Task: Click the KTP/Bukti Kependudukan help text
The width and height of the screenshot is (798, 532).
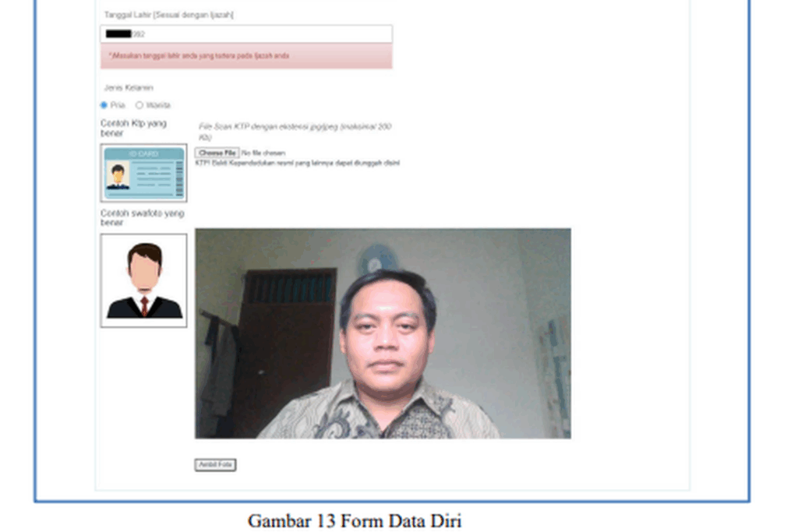Action: (297, 163)
